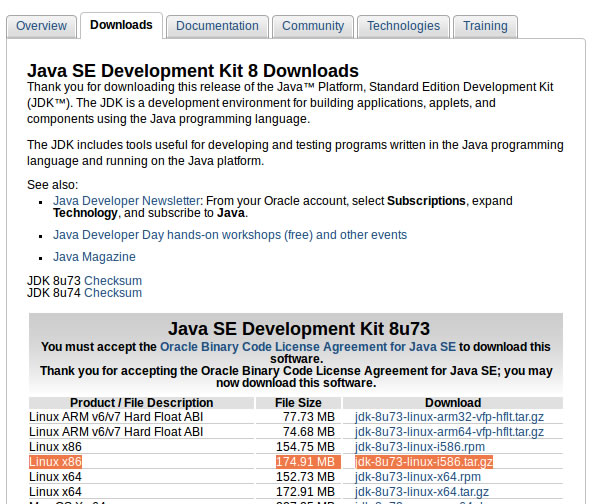Click the Download column header
Image resolution: width=593 pixels, height=504 pixels.
(x=453, y=403)
